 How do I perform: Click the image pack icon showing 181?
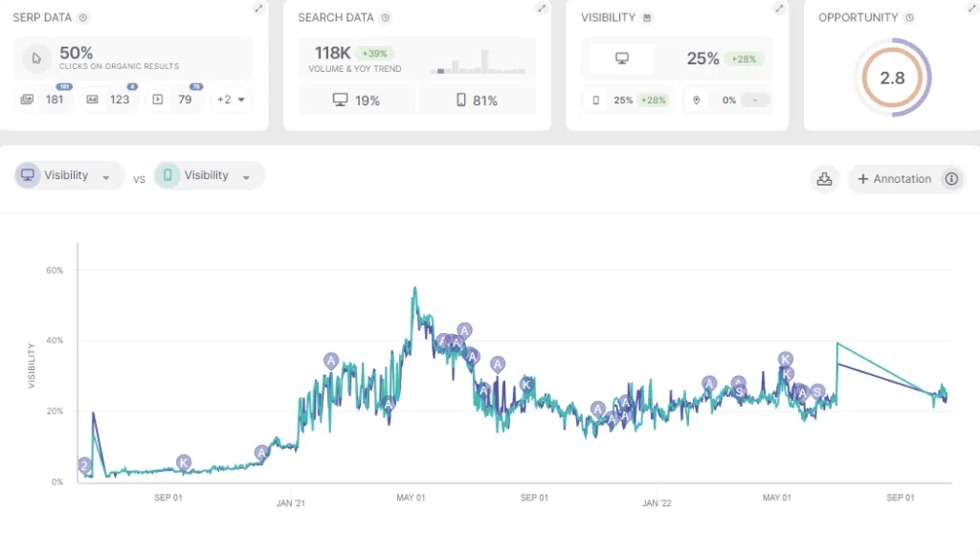(27, 100)
